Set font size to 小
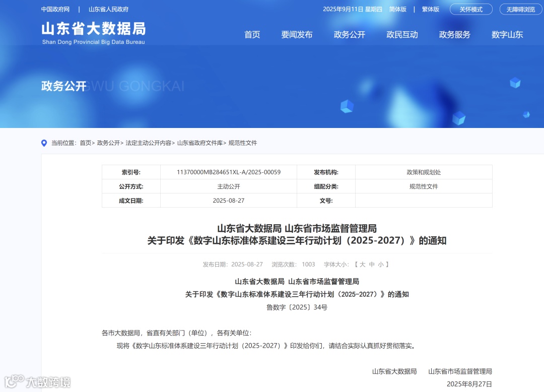Viewport: 544px width, 392px height. pyautogui.click(x=381, y=265)
